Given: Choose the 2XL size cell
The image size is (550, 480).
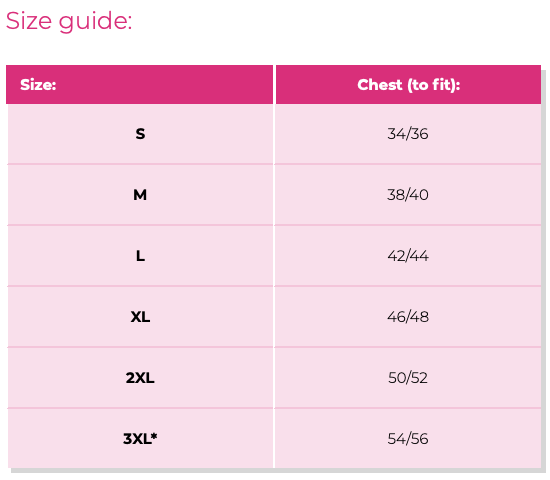Looking at the screenshot, I should (140, 378).
